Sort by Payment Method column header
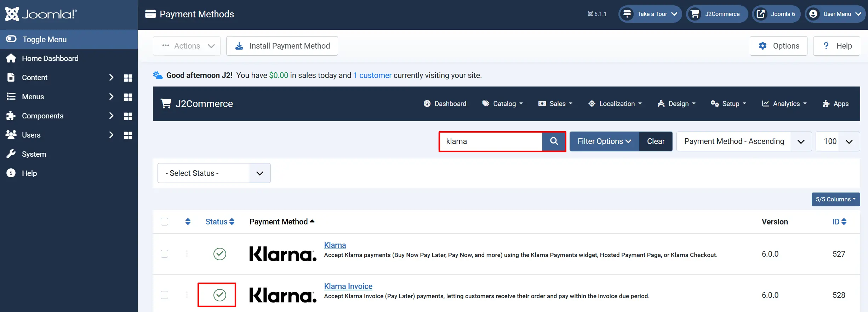This screenshot has height=312, width=868. click(282, 222)
